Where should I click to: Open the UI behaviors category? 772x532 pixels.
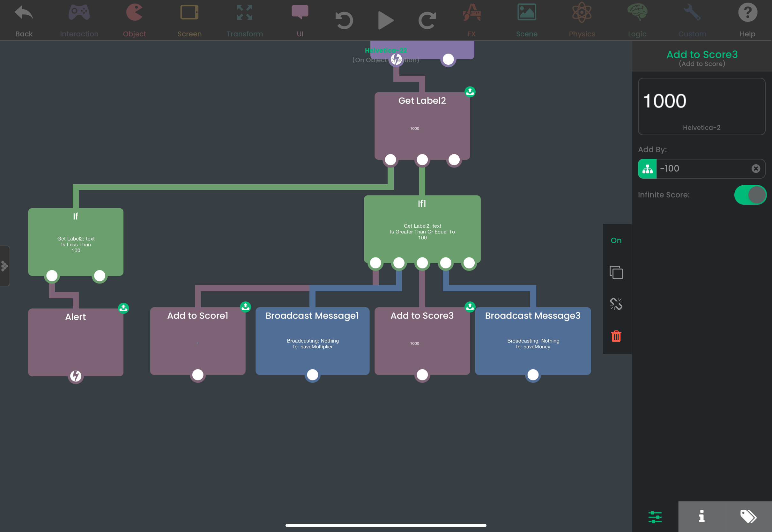click(x=300, y=20)
